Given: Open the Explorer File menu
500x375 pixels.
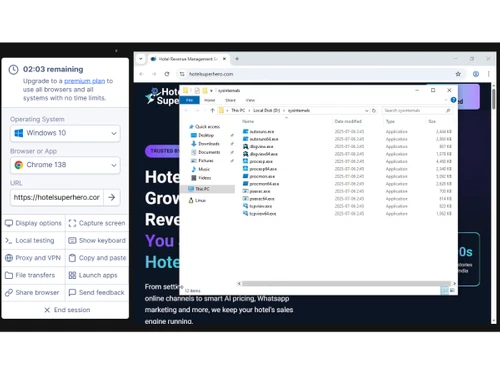Looking at the screenshot, I should [189, 100].
